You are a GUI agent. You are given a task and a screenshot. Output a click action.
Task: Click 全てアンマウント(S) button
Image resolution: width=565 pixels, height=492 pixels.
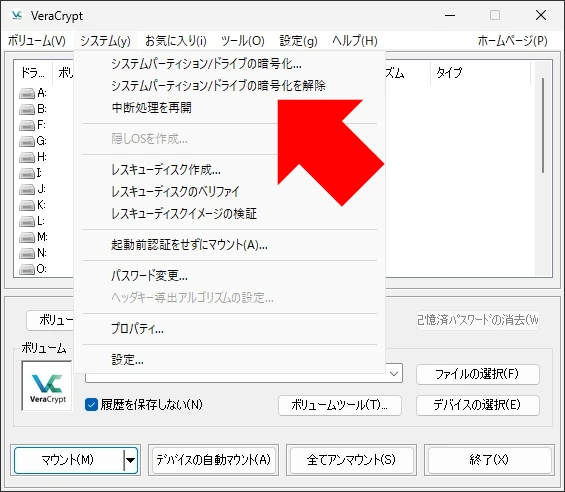(x=351, y=460)
